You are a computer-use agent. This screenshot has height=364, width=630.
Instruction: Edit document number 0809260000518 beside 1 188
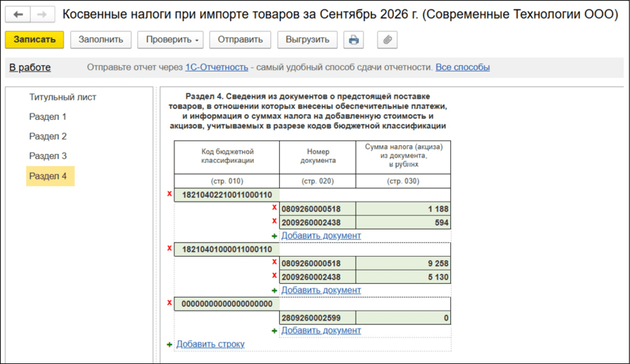pyautogui.click(x=318, y=209)
